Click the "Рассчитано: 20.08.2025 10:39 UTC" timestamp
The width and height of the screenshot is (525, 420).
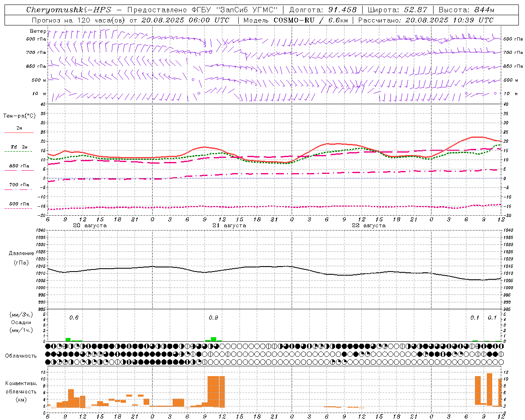pos(426,20)
